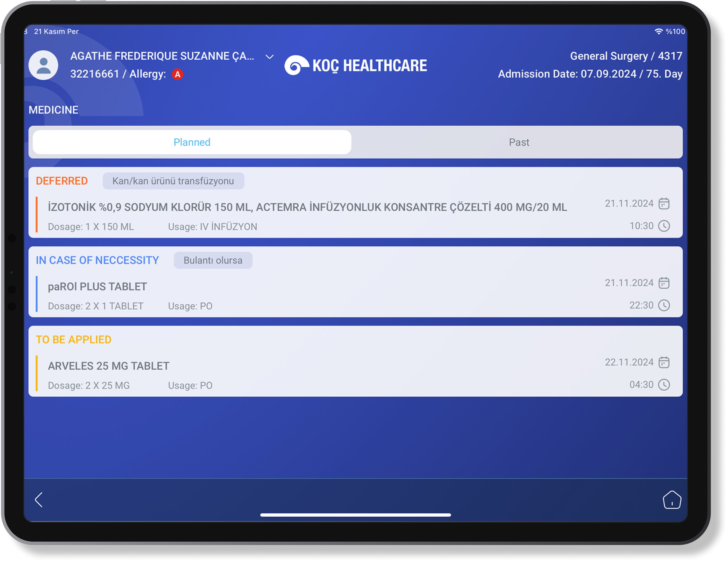Click clock icon next to 04:30
This screenshot has width=728, height=562.
click(664, 385)
